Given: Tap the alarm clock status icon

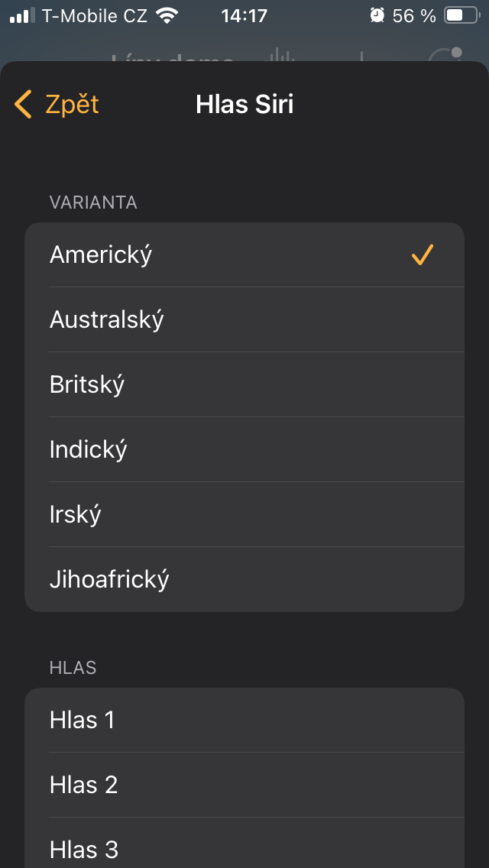Looking at the screenshot, I should pyautogui.click(x=377, y=15).
